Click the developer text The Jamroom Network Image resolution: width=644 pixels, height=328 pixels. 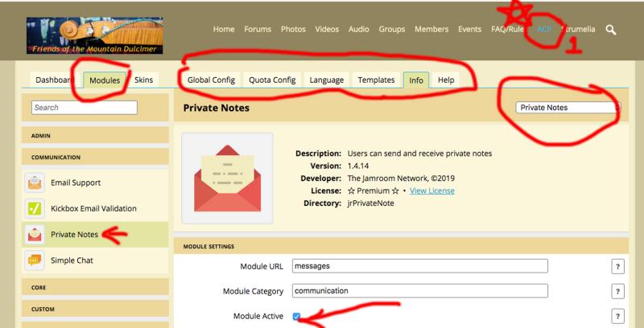pyautogui.click(x=401, y=178)
